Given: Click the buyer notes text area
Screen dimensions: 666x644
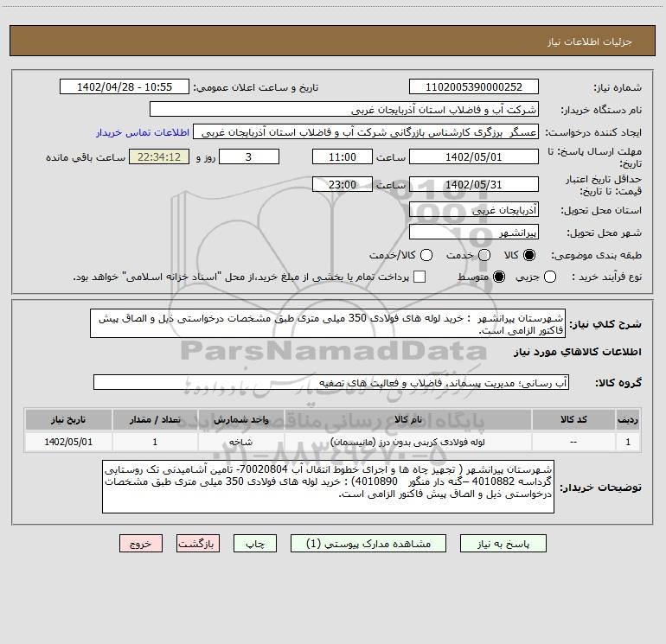Looking at the screenshot, I should [329, 487].
